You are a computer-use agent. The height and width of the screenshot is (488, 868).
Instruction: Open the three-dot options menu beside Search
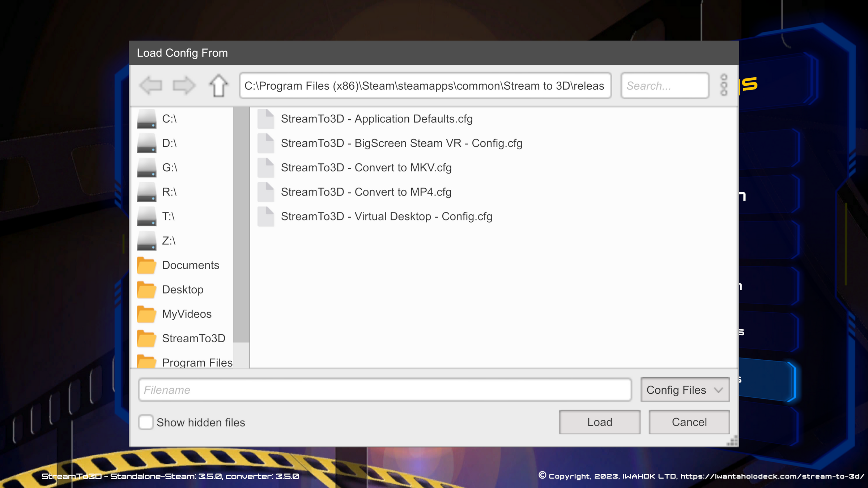[x=723, y=85]
